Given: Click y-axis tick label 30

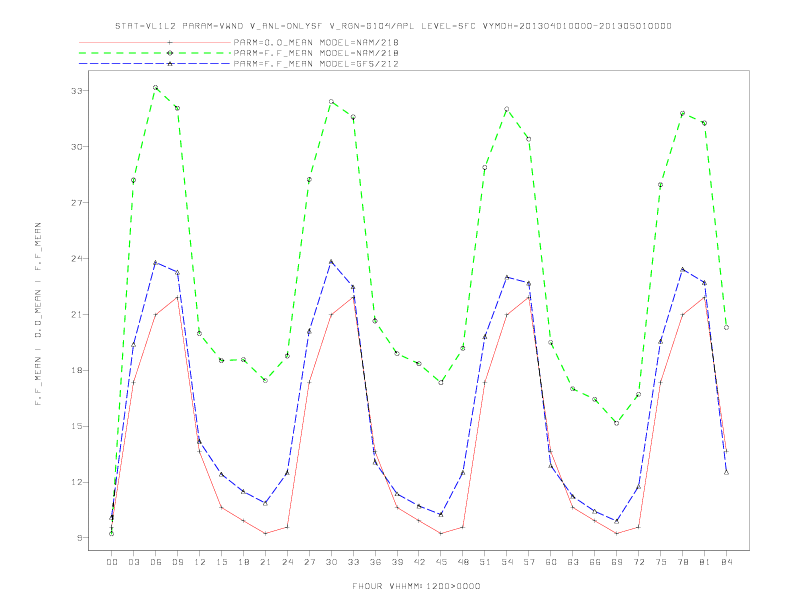Looking at the screenshot, I should point(77,147).
